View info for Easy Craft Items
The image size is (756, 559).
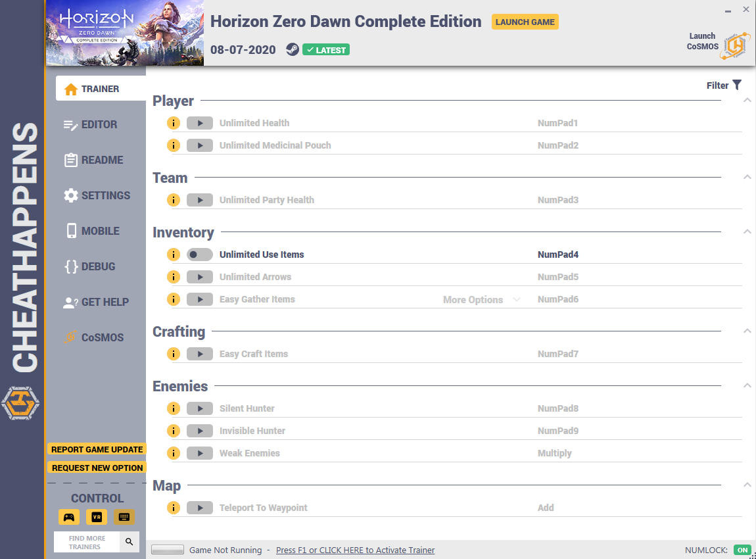point(173,354)
